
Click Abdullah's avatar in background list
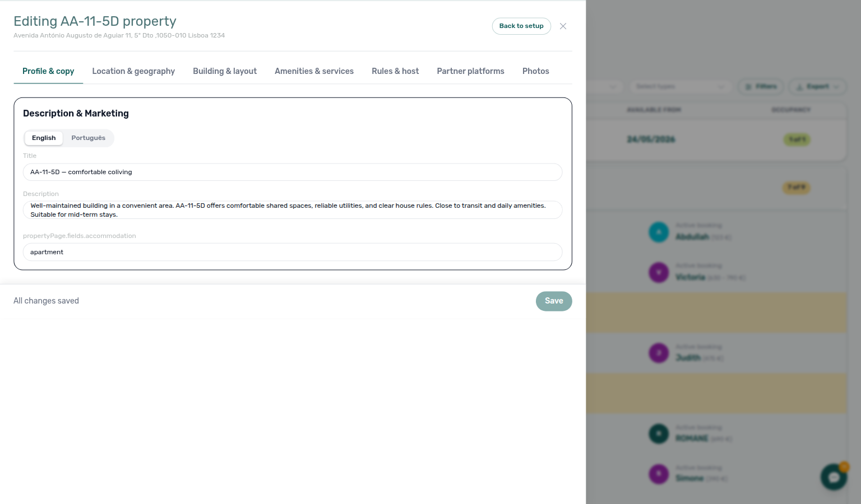(x=659, y=232)
